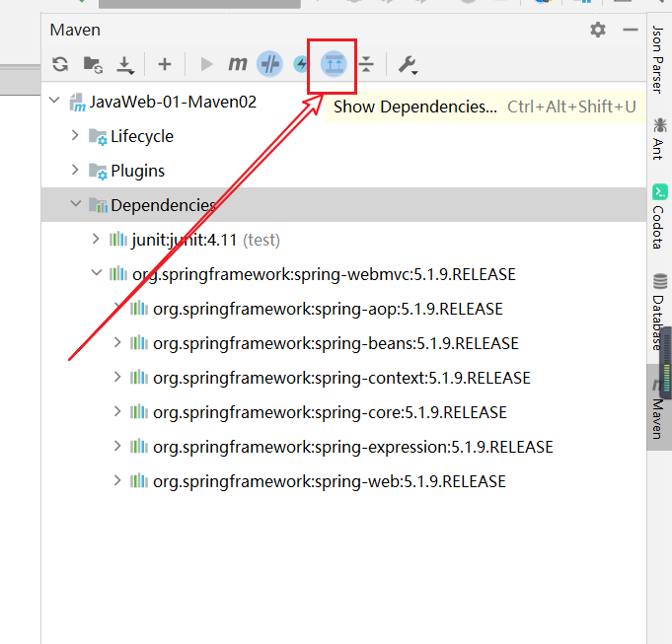Click Generate Sources and Update Folders icon
Viewport: 672px width, 644px height.
93,65
